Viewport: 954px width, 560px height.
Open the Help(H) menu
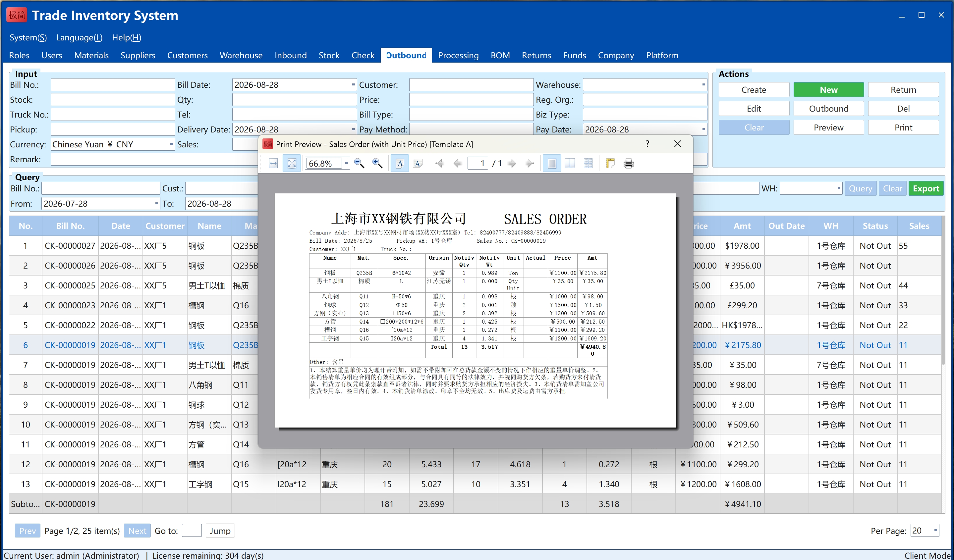(x=127, y=37)
